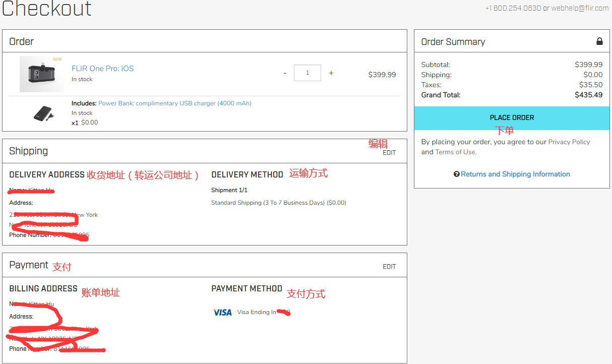
Task: Edit the Payment section
Action: [389, 267]
